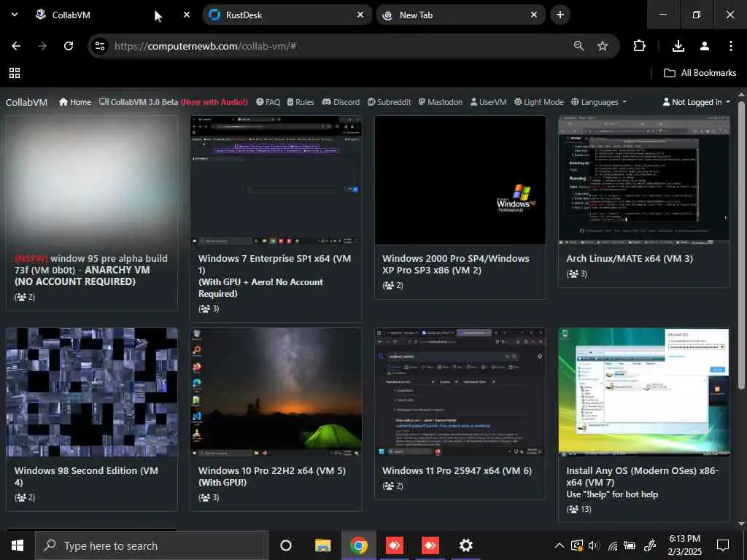Open the Windows 10 Pro VM 5 thumbnail
Image resolution: width=747 pixels, height=560 pixels.
(276, 392)
